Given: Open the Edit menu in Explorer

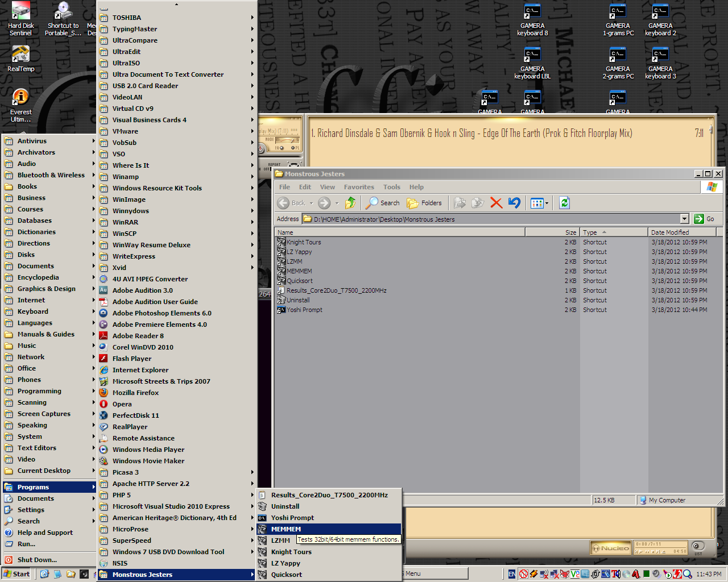Looking at the screenshot, I should click(305, 187).
